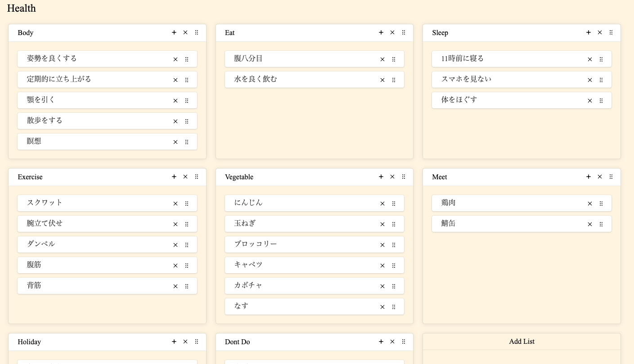Click the Vegetable list title
Image resolution: width=634 pixels, height=364 pixels.
pos(239,177)
